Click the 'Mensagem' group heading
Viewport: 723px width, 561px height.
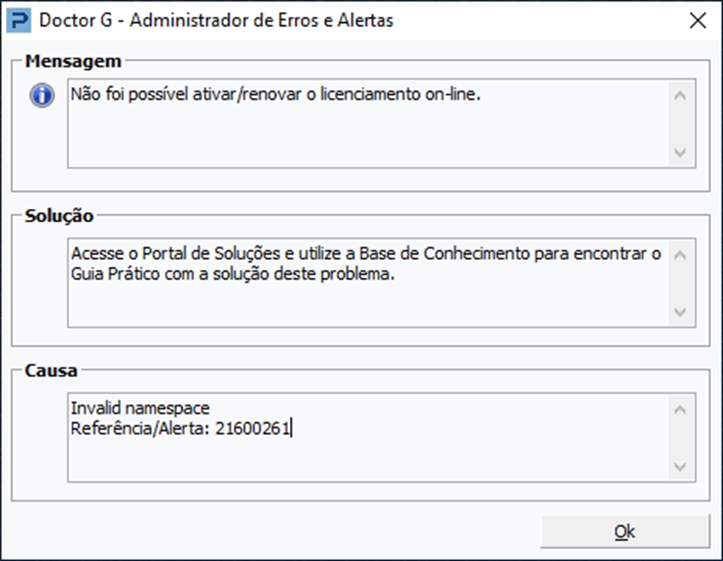tap(73, 61)
